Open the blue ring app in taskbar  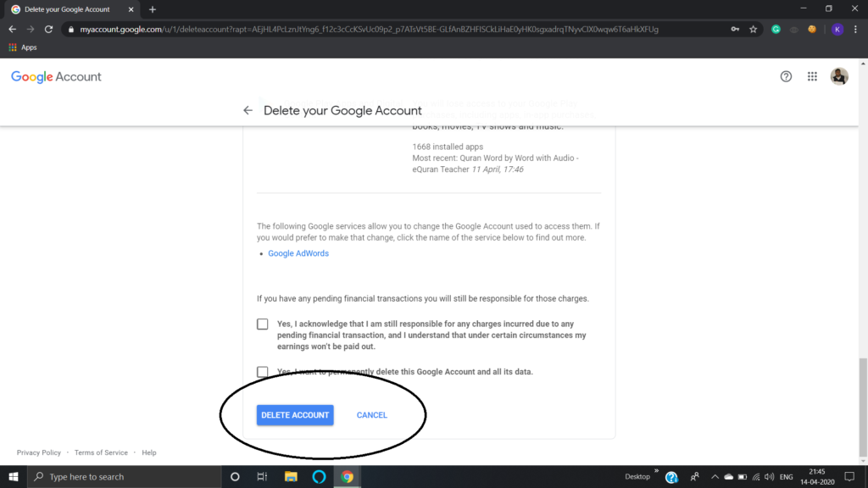click(x=319, y=476)
